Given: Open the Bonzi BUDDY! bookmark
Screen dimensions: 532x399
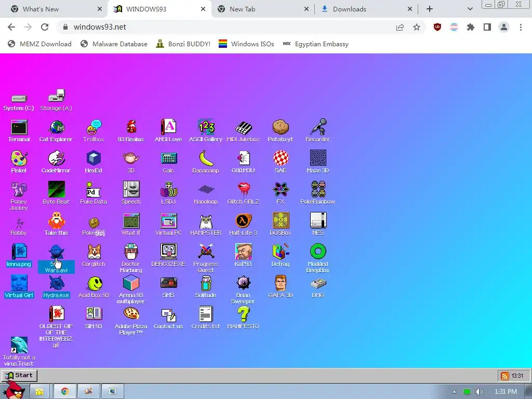Looking at the screenshot, I should (x=183, y=44).
